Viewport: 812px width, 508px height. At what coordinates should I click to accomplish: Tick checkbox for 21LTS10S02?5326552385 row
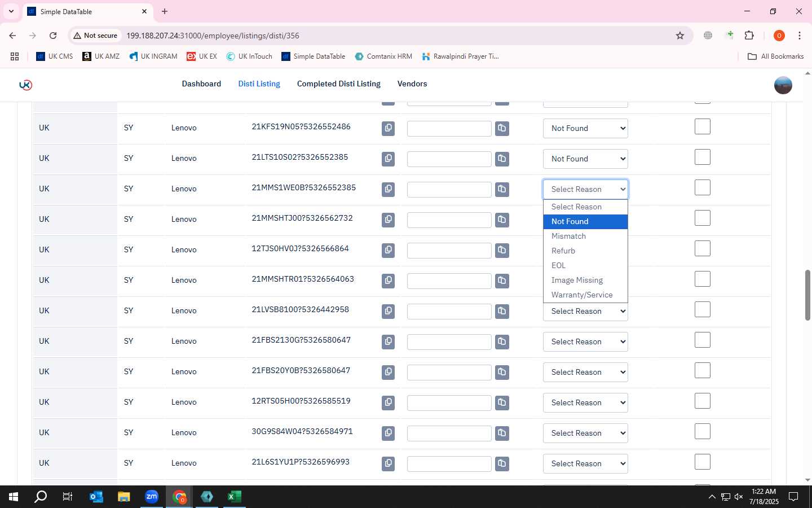(703, 157)
